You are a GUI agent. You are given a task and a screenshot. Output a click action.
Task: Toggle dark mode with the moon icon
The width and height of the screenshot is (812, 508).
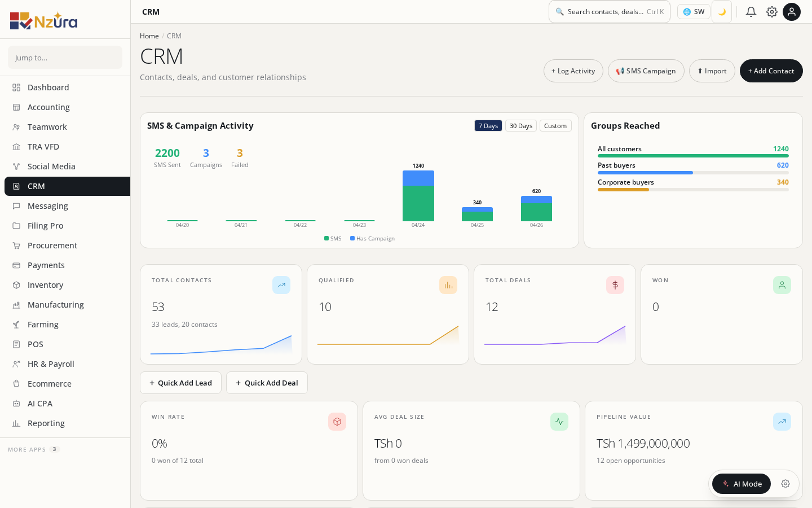pos(722,11)
